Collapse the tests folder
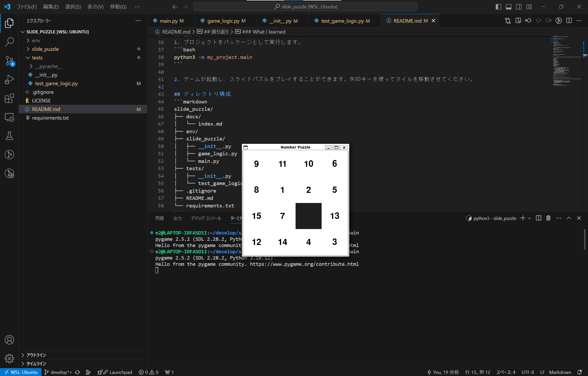Image resolution: width=588 pixels, height=376 pixels. (83, 58)
